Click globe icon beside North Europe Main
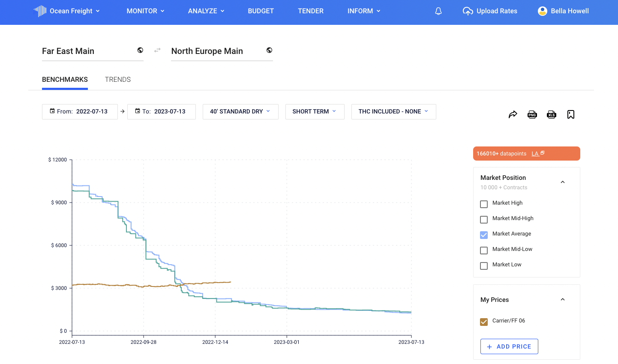This screenshot has height=364, width=618. tap(269, 50)
